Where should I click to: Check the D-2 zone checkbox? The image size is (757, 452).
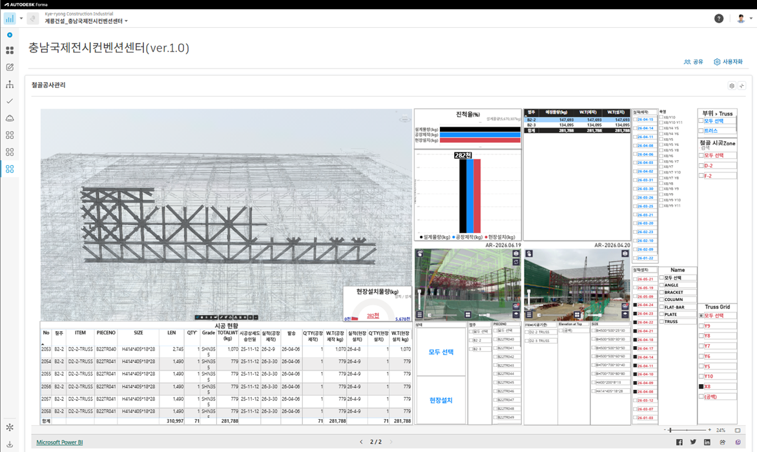click(x=701, y=166)
